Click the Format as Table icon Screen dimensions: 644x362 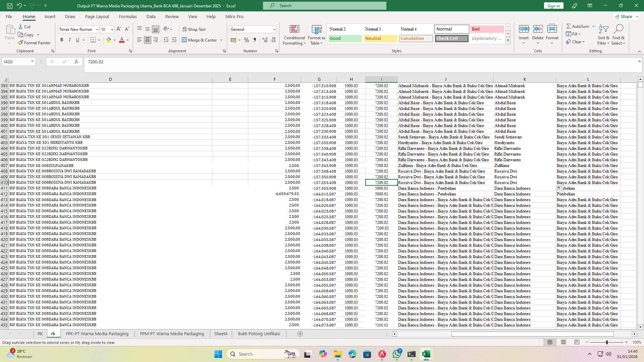(316, 35)
